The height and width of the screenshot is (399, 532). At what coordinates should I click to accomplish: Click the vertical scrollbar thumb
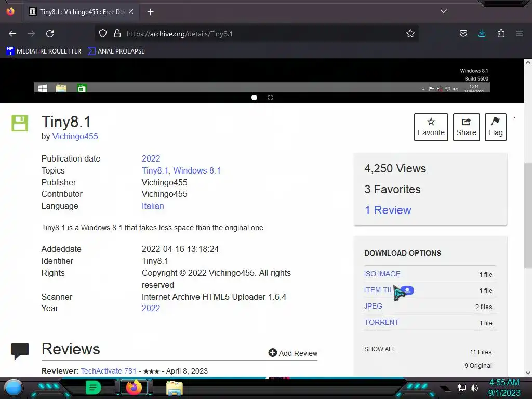click(x=528, y=215)
